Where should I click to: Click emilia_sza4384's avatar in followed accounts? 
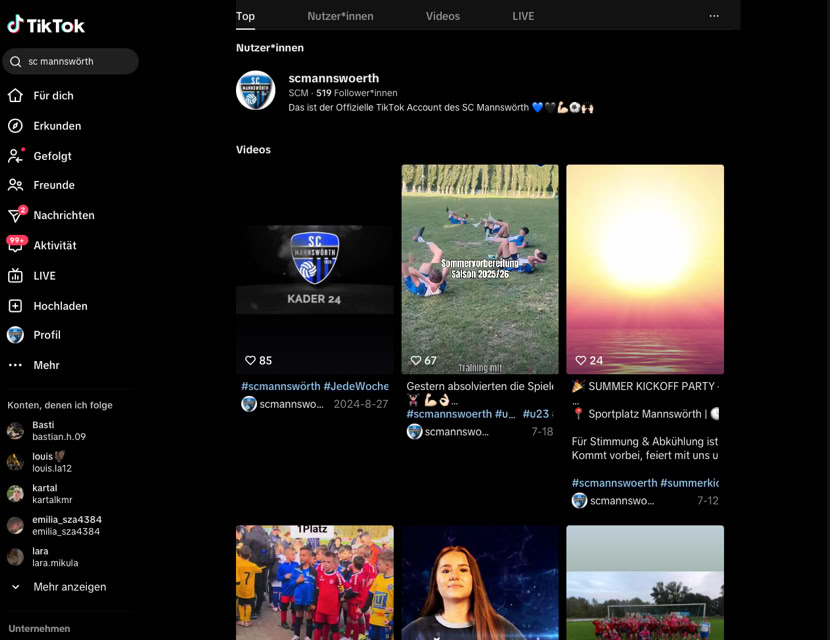pos(15,525)
